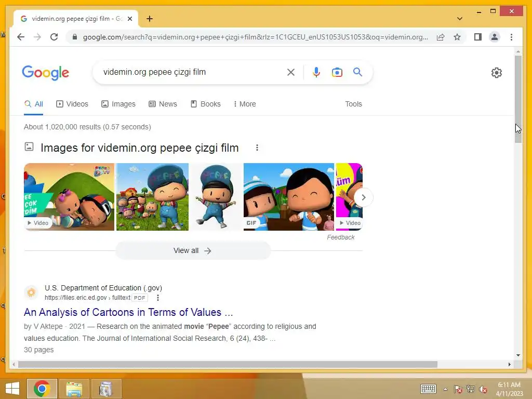Submit search with the magnifier icon
The height and width of the screenshot is (399, 532).
click(x=357, y=72)
